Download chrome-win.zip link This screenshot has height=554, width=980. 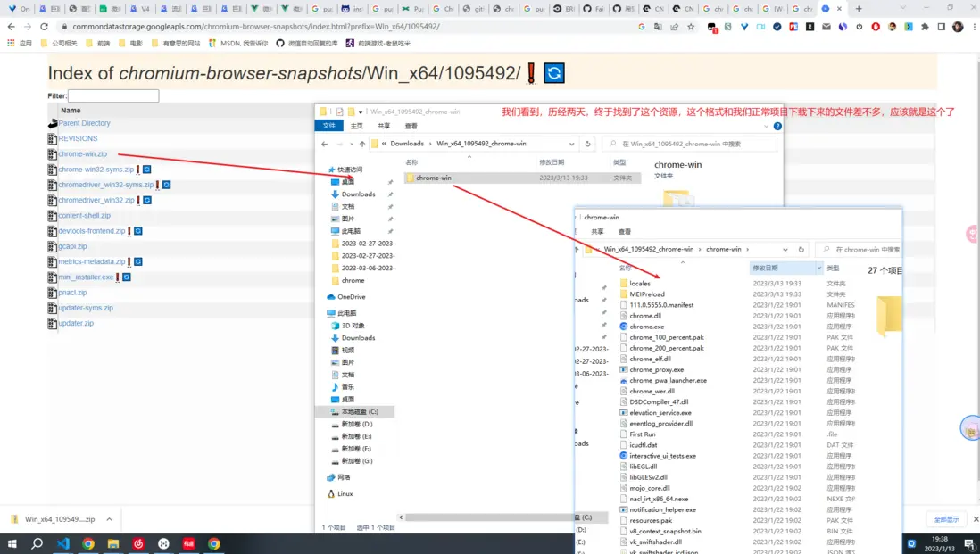point(82,154)
